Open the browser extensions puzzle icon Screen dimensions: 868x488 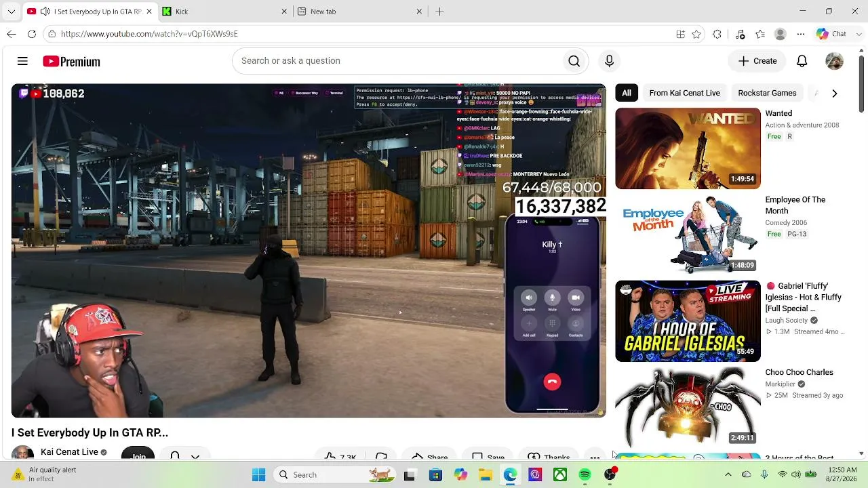[717, 34]
